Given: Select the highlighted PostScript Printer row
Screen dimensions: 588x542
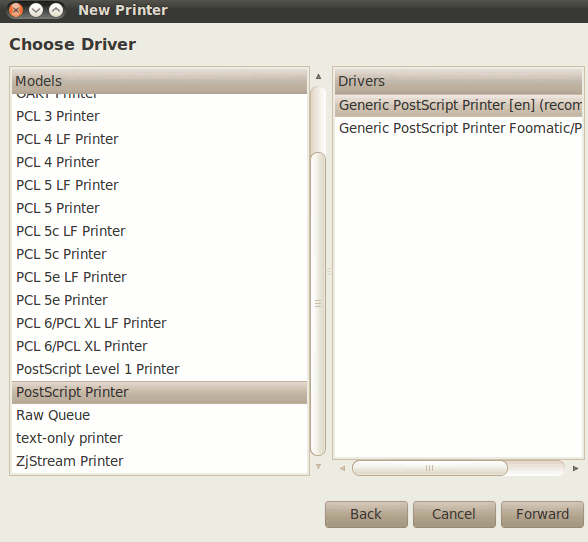Looking at the screenshot, I should 159,392.
